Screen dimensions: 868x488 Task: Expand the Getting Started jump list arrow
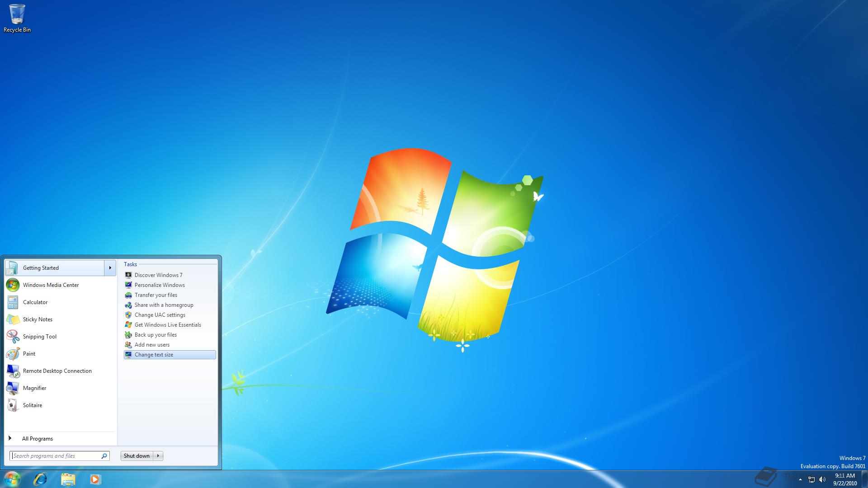coord(110,268)
